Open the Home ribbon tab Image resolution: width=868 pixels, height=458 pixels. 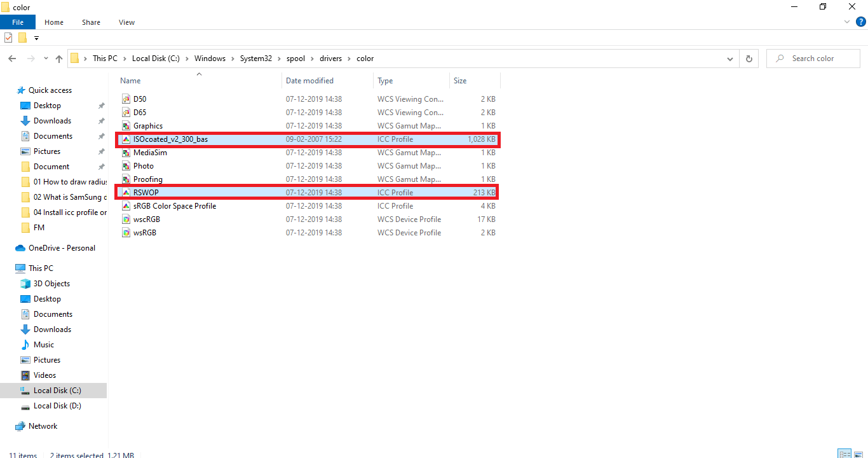point(54,22)
